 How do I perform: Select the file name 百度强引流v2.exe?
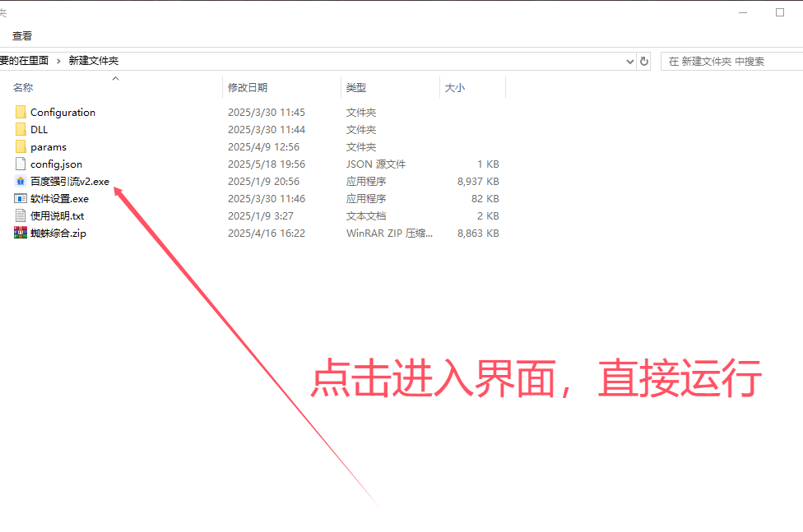[70, 181]
